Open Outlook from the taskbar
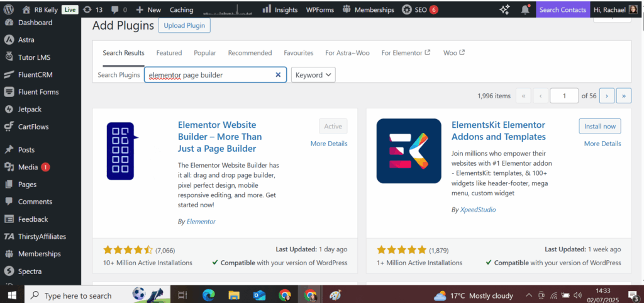The height and width of the screenshot is (303, 644). coord(260,295)
